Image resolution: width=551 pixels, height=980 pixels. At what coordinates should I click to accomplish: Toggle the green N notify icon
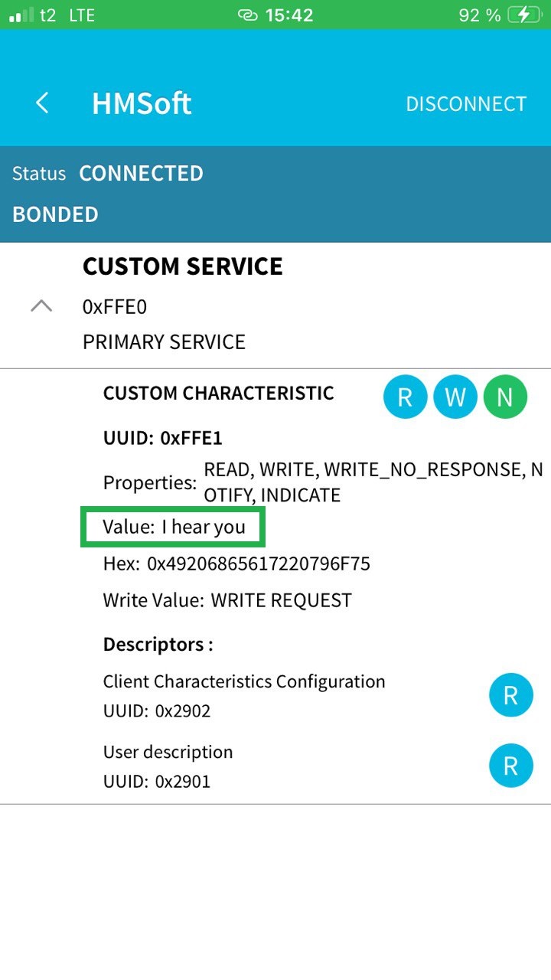505,397
